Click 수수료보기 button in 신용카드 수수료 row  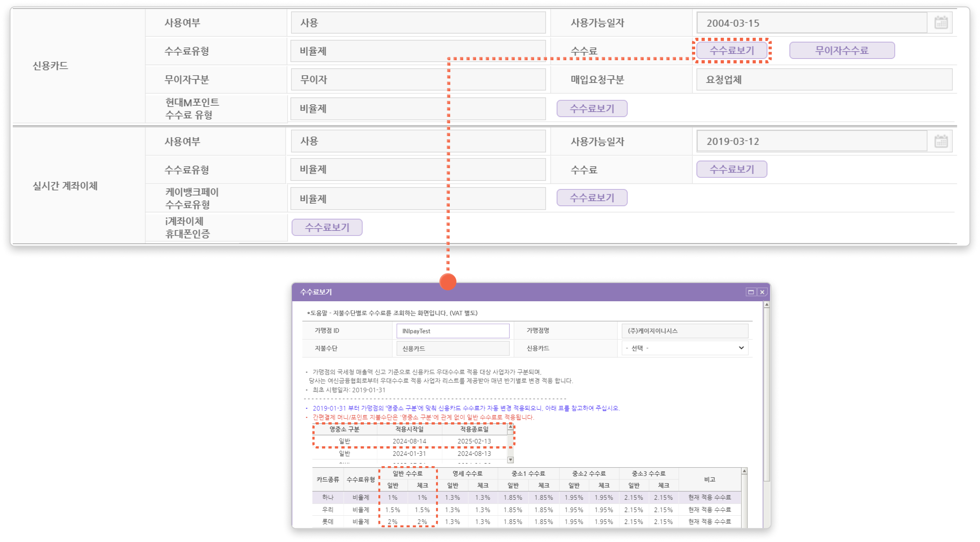coord(731,51)
